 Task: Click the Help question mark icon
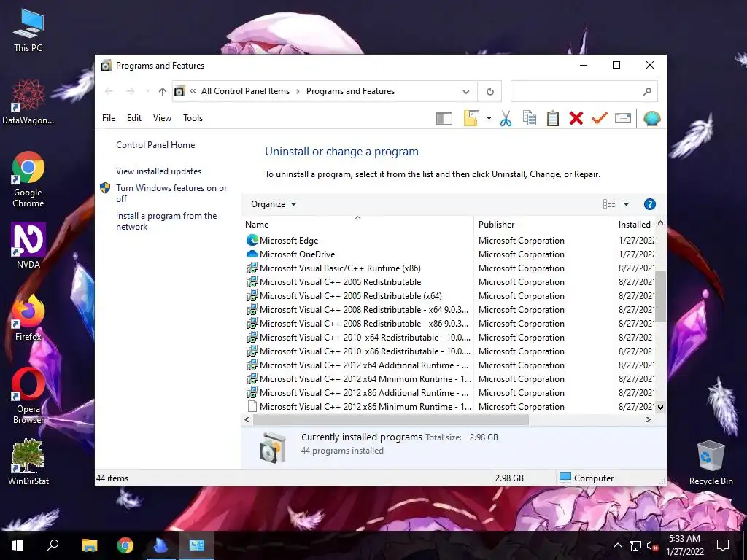[649, 204]
